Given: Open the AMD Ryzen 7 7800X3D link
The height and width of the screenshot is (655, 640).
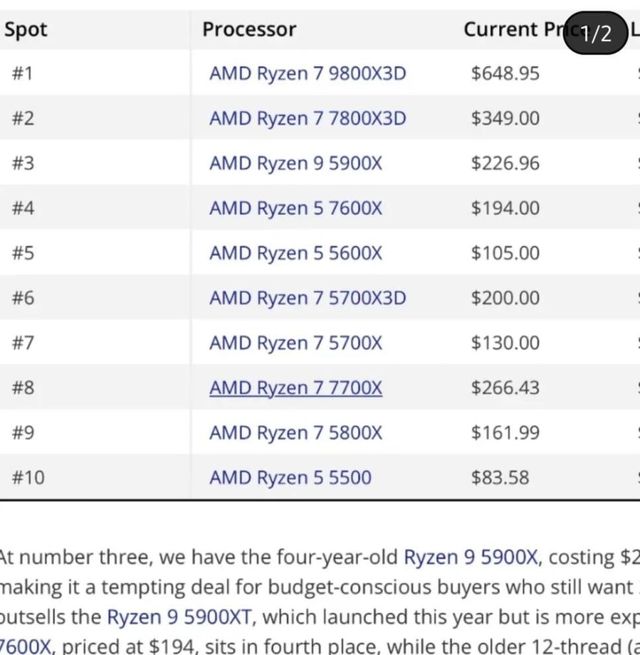Looking at the screenshot, I should click(x=307, y=118).
